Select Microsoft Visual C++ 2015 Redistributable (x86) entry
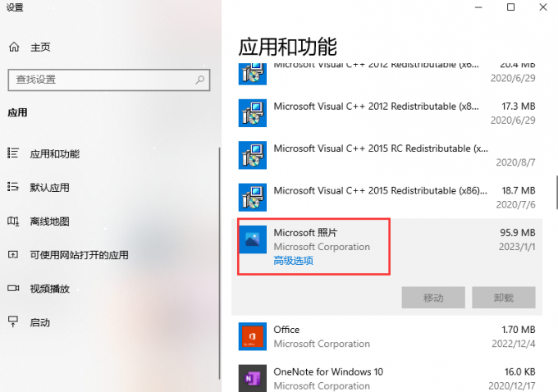The image size is (558, 392). pos(386,198)
